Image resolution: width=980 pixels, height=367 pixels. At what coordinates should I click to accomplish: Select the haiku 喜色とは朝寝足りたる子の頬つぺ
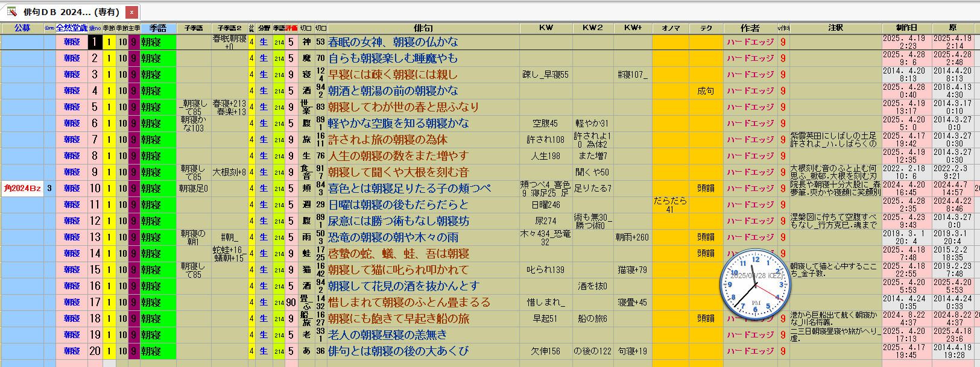coord(409,189)
